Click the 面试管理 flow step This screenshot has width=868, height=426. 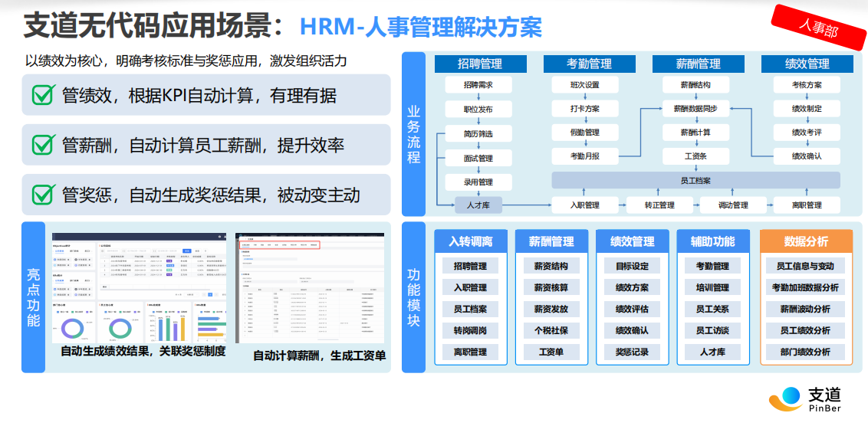point(478,158)
